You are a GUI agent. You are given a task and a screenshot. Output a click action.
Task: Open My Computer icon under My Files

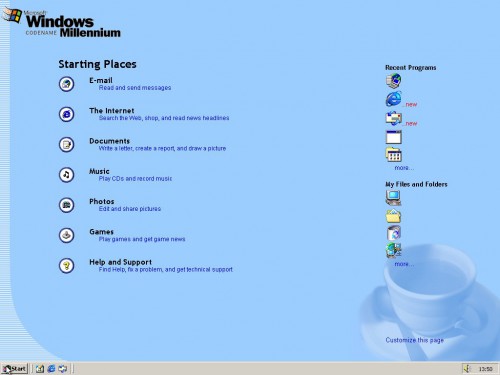[394, 198]
